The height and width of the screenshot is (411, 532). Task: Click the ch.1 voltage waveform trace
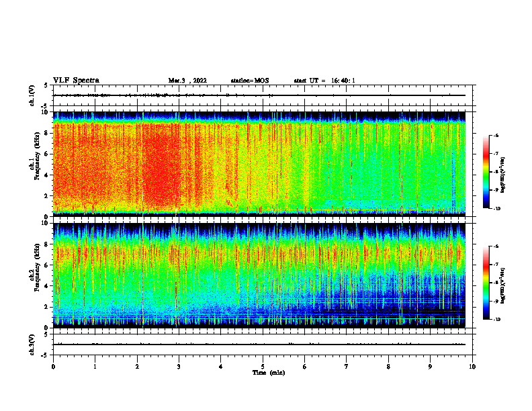pos(259,95)
